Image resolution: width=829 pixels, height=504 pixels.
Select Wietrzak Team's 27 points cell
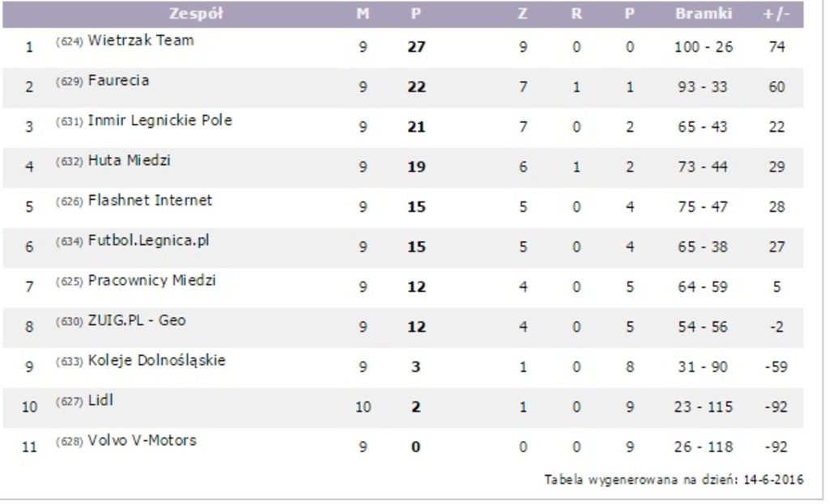416,47
